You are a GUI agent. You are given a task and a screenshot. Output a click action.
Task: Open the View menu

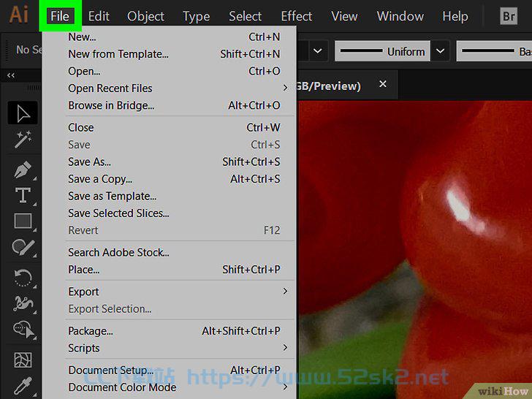344,16
